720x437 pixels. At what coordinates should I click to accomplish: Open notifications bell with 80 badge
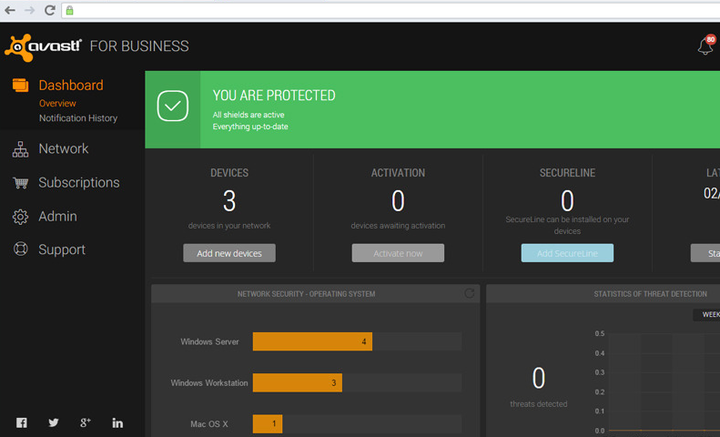point(706,45)
